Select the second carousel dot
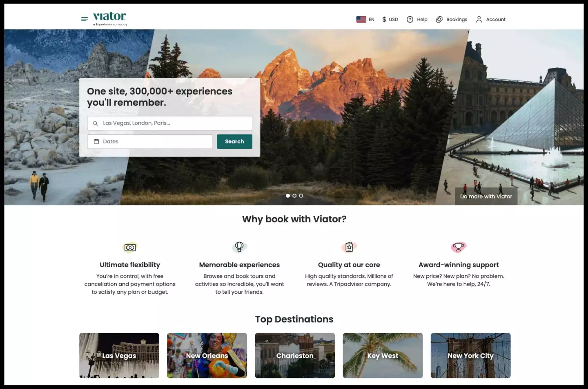Image resolution: width=588 pixels, height=389 pixels. (294, 195)
